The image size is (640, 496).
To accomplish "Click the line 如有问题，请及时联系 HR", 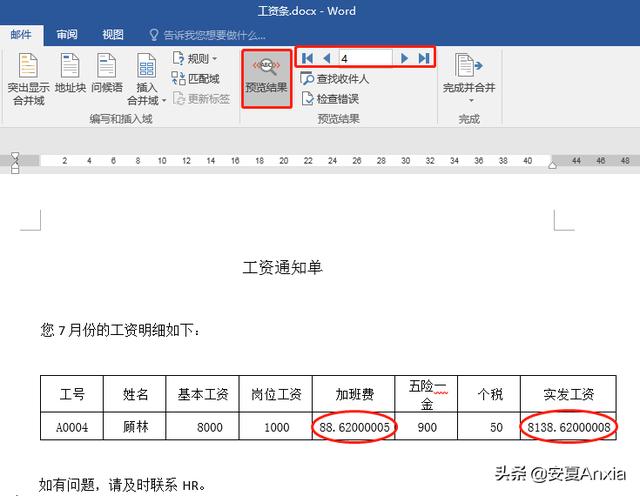I will point(122,485).
